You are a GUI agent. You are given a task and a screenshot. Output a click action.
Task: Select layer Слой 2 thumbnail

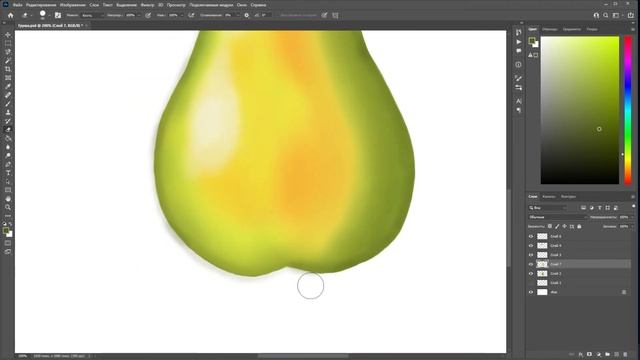(542, 273)
